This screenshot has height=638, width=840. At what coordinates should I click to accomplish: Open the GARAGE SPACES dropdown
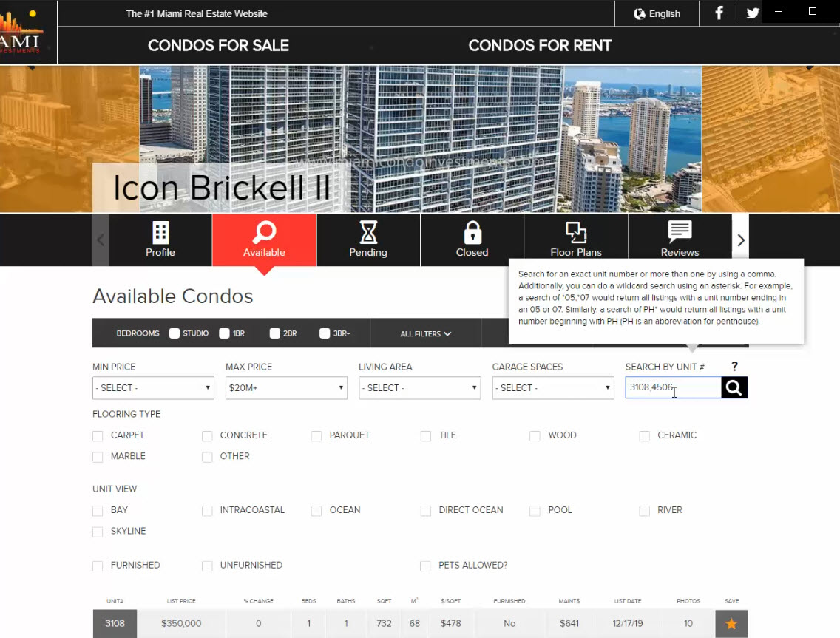click(552, 387)
